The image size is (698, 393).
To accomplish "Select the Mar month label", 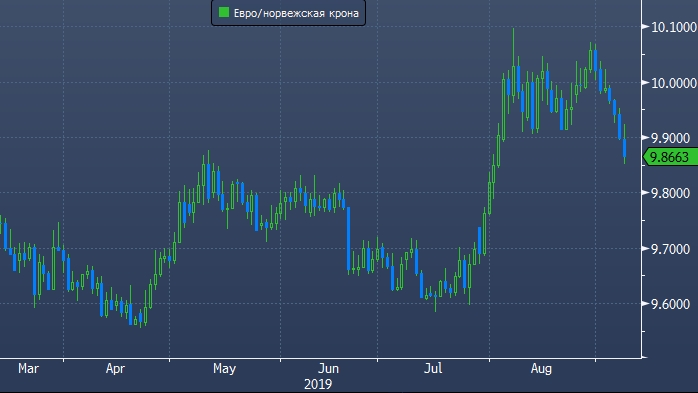I will coord(28,369).
